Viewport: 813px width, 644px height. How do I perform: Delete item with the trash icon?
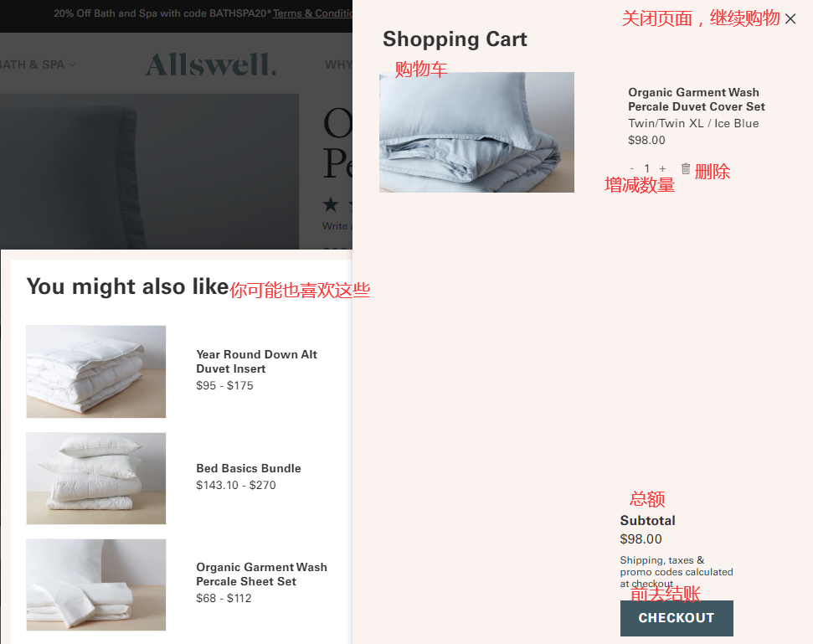point(686,168)
